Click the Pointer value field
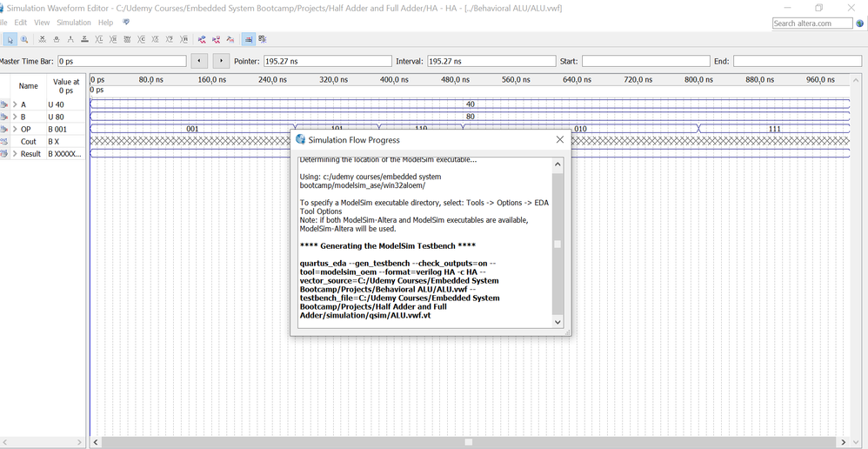 pyautogui.click(x=327, y=61)
